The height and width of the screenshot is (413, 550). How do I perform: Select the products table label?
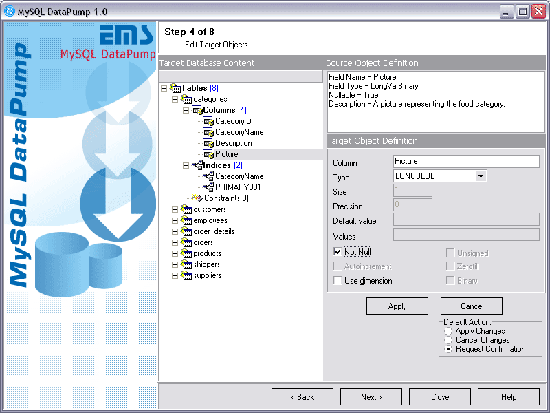pos(207,253)
